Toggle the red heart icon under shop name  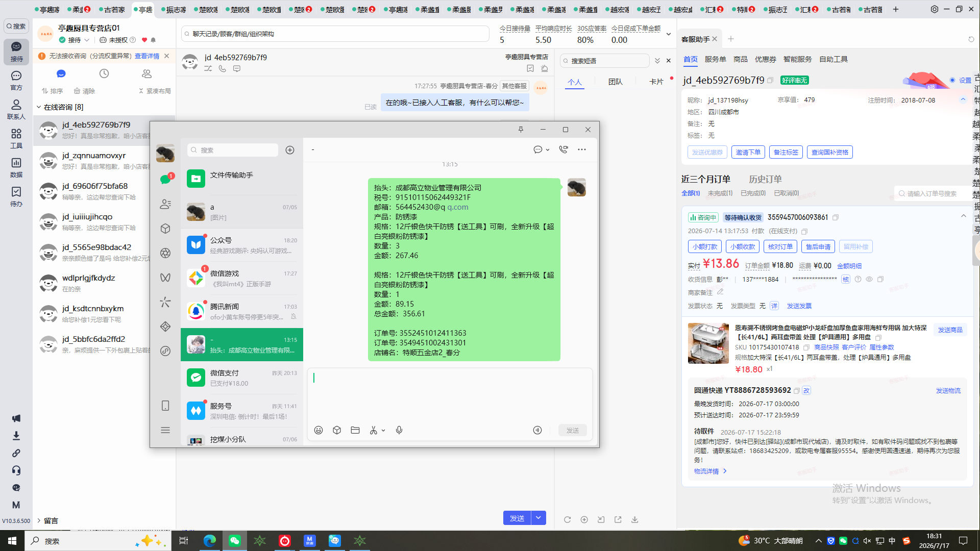click(x=144, y=40)
